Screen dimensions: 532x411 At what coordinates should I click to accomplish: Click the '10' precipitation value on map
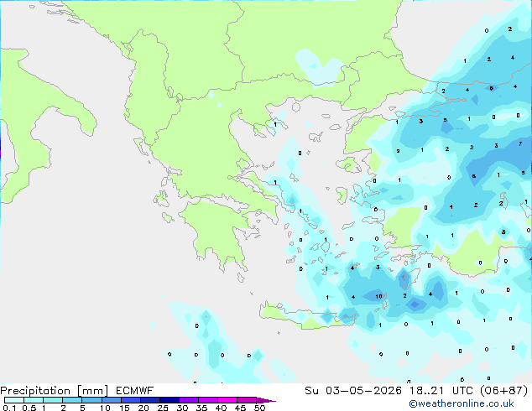pyautogui.click(x=378, y=296)
